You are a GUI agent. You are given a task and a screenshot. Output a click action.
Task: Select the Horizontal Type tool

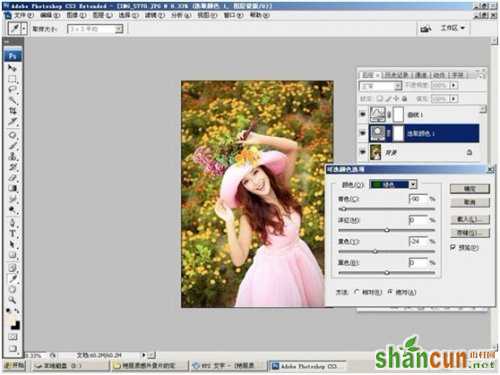(x=12, y=233)
